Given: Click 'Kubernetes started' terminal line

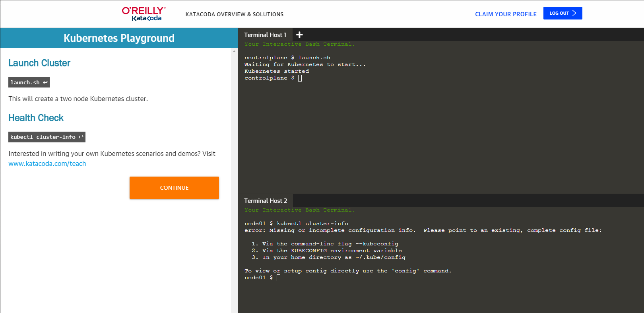Looking at the screenshot, I should point(277,71).
